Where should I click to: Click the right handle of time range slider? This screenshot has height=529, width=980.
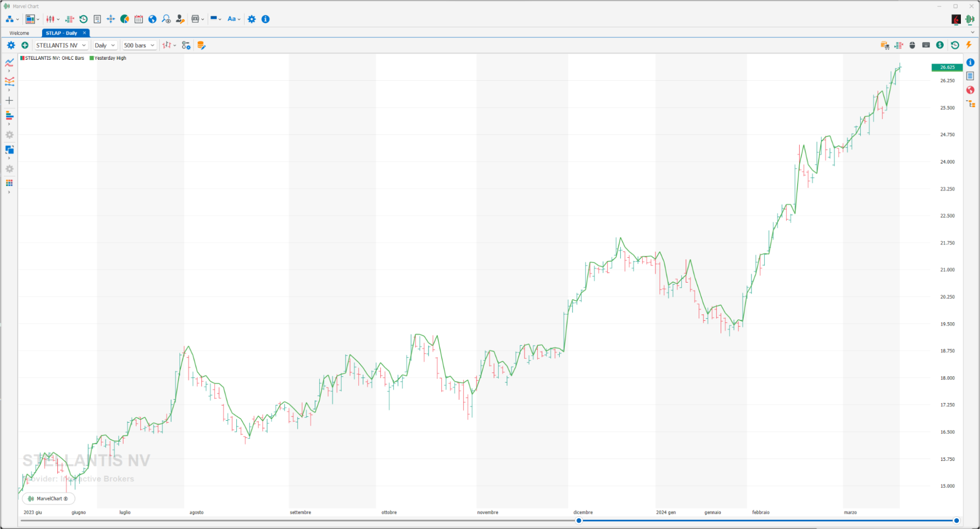coord(956,521)
